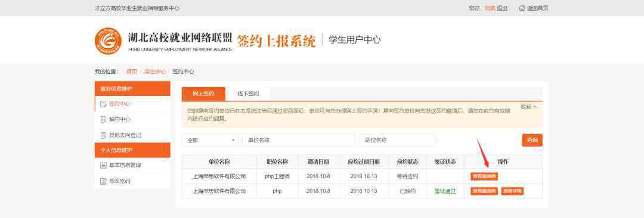Click the 修改密码 edit pencil icon
Screen dimensions: 644x218
coord(104,181)
